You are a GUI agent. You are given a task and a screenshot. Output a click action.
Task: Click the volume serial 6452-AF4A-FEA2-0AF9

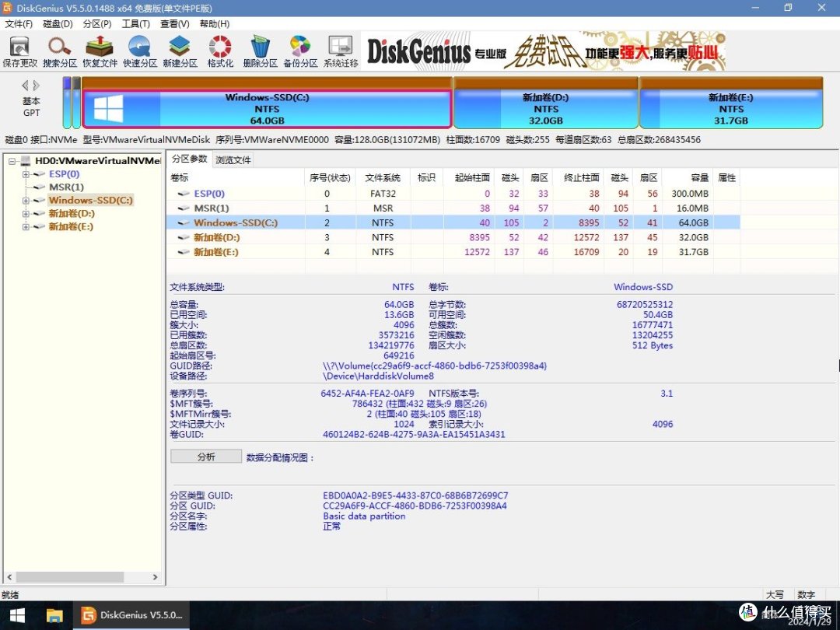pyautogui.click(x=367, y=394)
